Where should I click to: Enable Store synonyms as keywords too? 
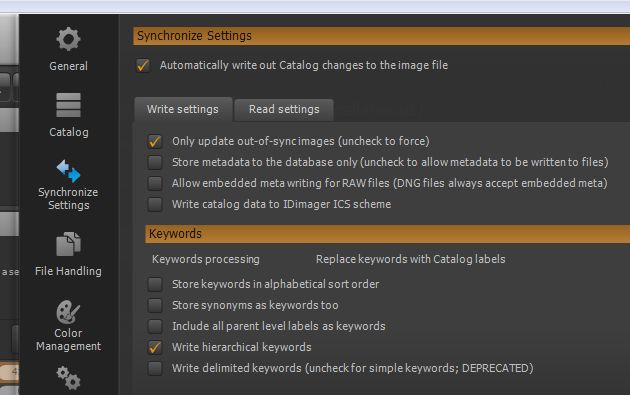click(155, 305)
